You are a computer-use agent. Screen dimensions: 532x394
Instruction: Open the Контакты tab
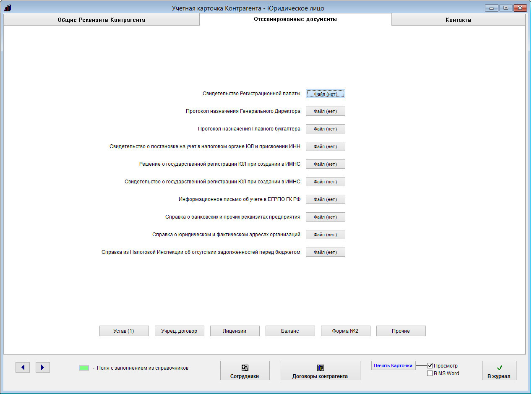tap(458, 20)
